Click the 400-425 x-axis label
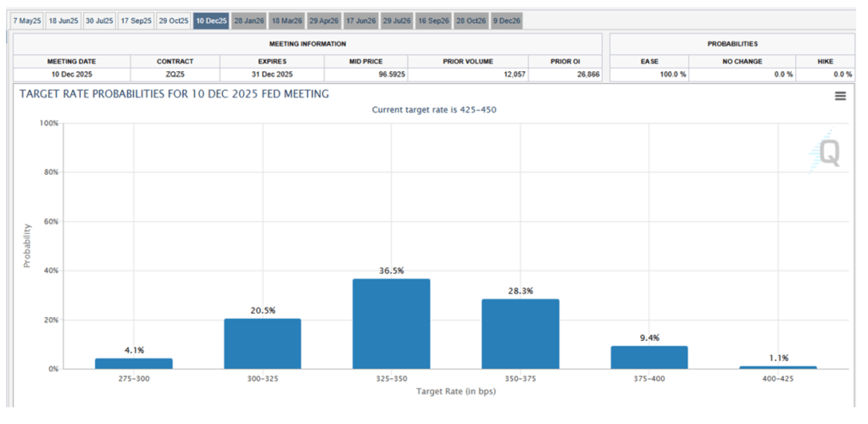Viewport: 868px width, 424px height. tap(778, 378)
